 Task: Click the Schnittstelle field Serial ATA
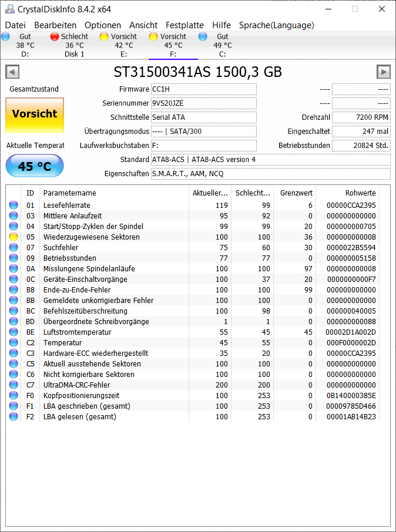click(x=204, y=117)
